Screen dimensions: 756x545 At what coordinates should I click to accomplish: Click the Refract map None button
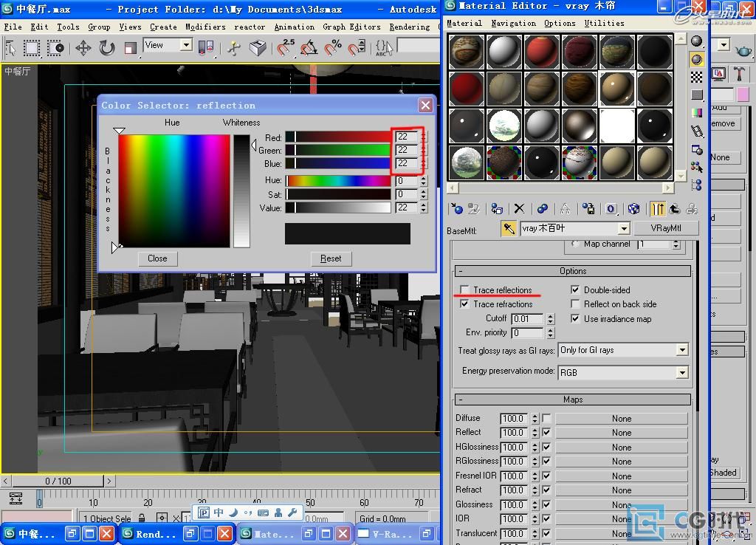622,490
